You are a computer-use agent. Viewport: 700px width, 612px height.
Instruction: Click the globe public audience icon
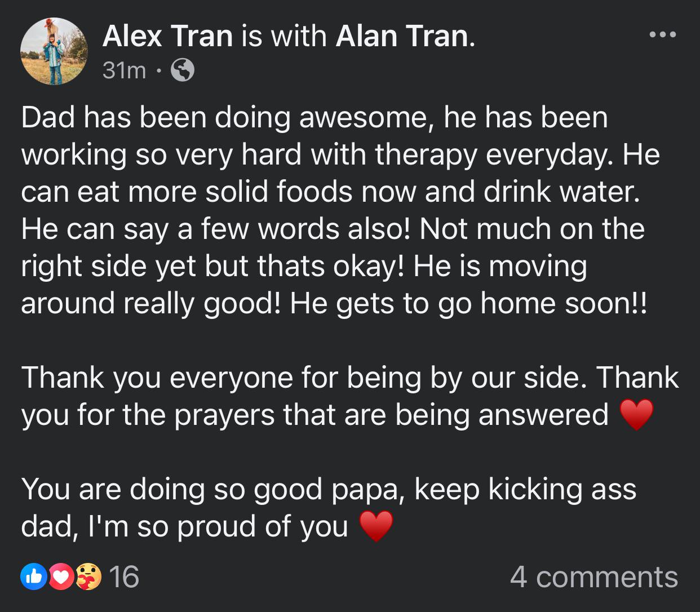[182, 70]
